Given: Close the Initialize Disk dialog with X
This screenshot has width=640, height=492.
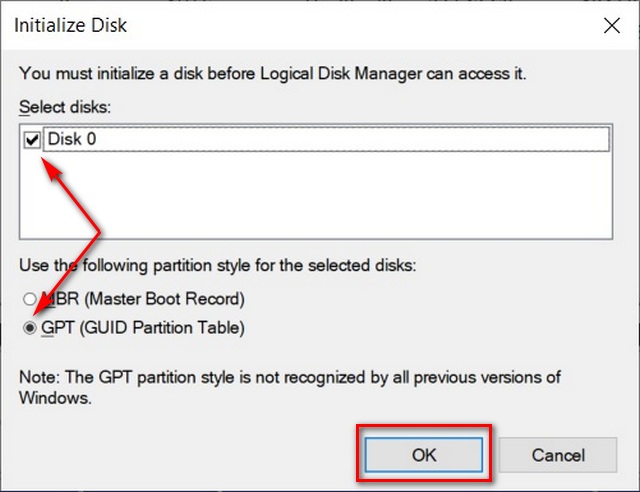Looking at the screenshot, I should click(612, 25).
